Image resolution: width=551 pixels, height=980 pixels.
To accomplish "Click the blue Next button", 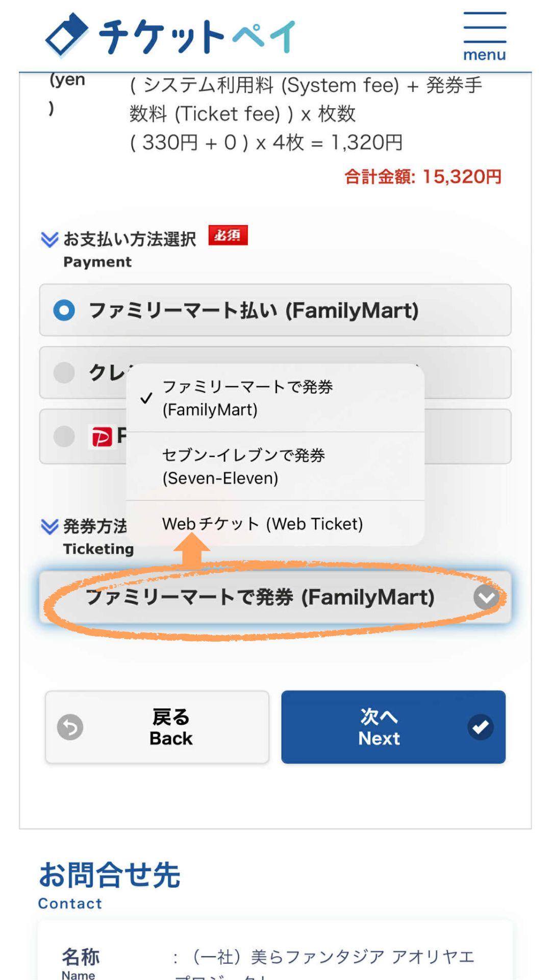I will [393, 727].
